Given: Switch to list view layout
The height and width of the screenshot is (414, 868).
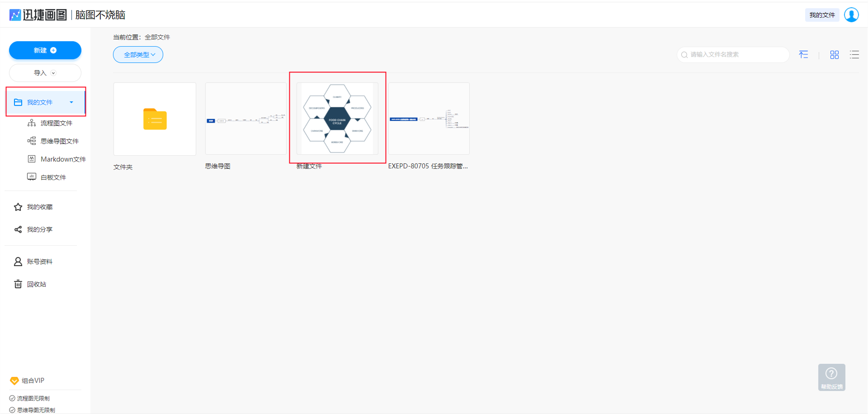Looking at the screenshot, I should point(854,55).
